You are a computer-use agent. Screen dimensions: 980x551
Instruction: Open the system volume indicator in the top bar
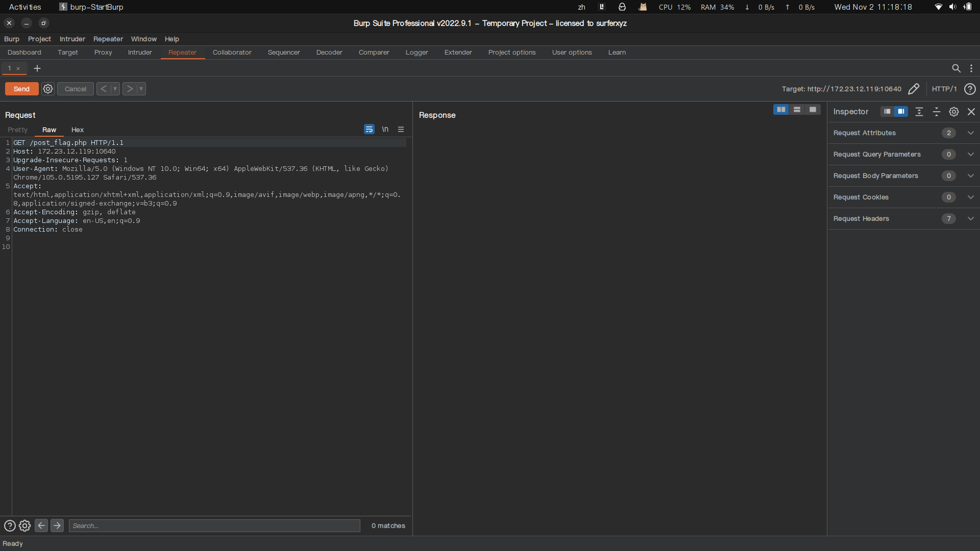(x=952, y=7)
